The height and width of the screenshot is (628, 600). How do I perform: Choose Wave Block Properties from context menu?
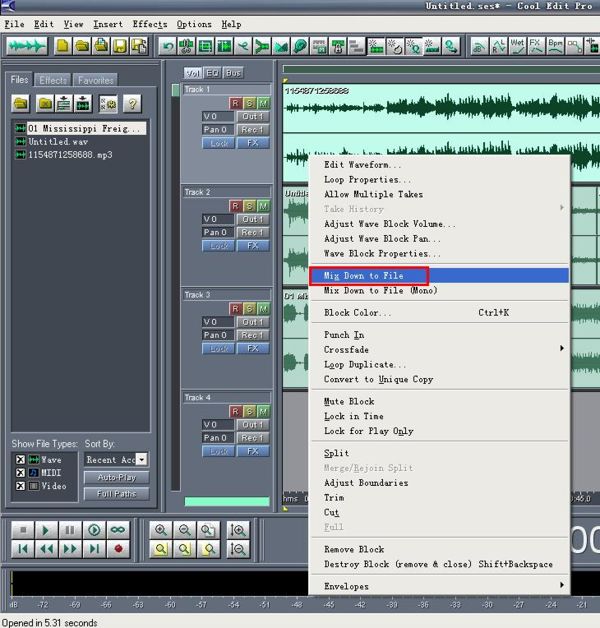pyautogui.click(x=440, y=254)
